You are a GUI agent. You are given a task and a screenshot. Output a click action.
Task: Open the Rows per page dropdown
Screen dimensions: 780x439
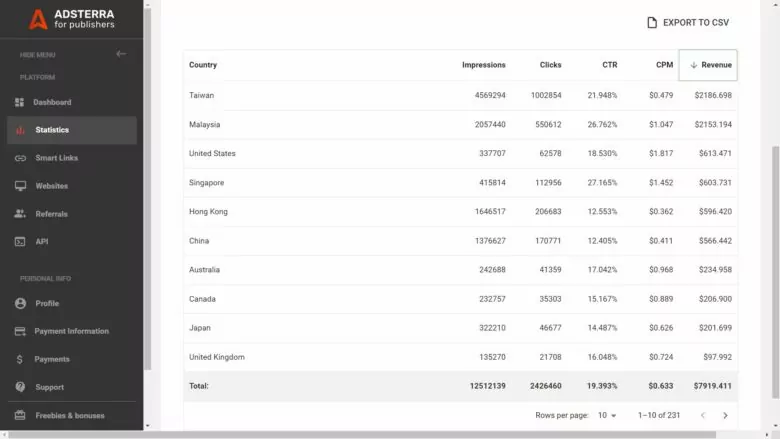(x=607, y=415)
